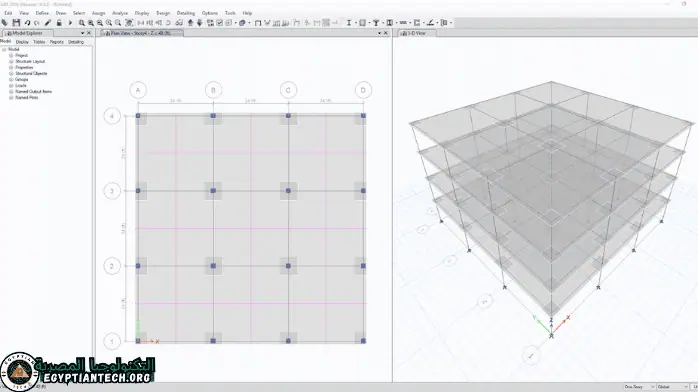Open the Detailing menu
This screenshot has height=392, width=698.
click(186, 13)
